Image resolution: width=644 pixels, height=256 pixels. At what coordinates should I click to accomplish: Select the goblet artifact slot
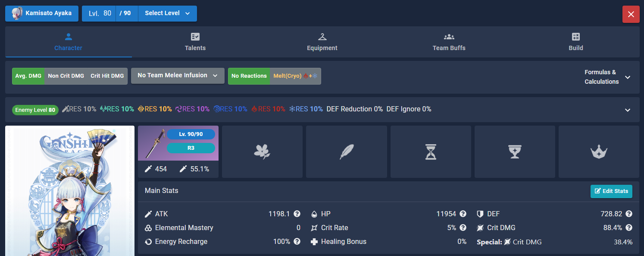[514, 152]
